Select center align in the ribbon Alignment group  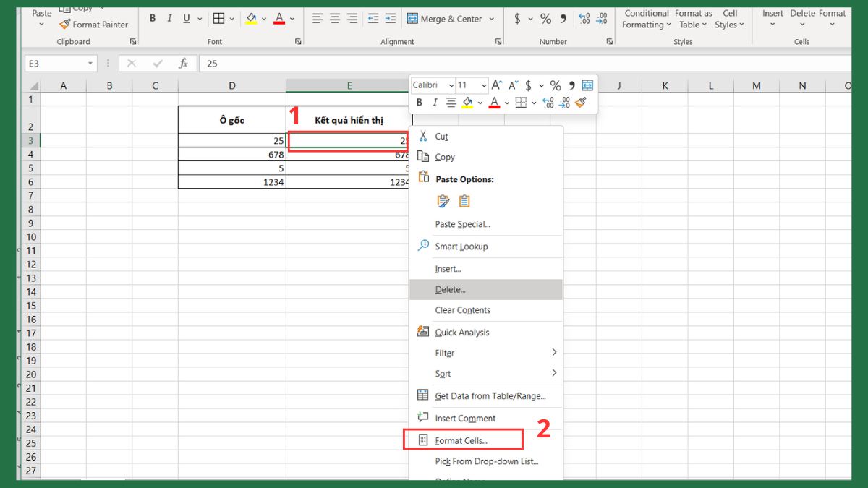(334, 19)
